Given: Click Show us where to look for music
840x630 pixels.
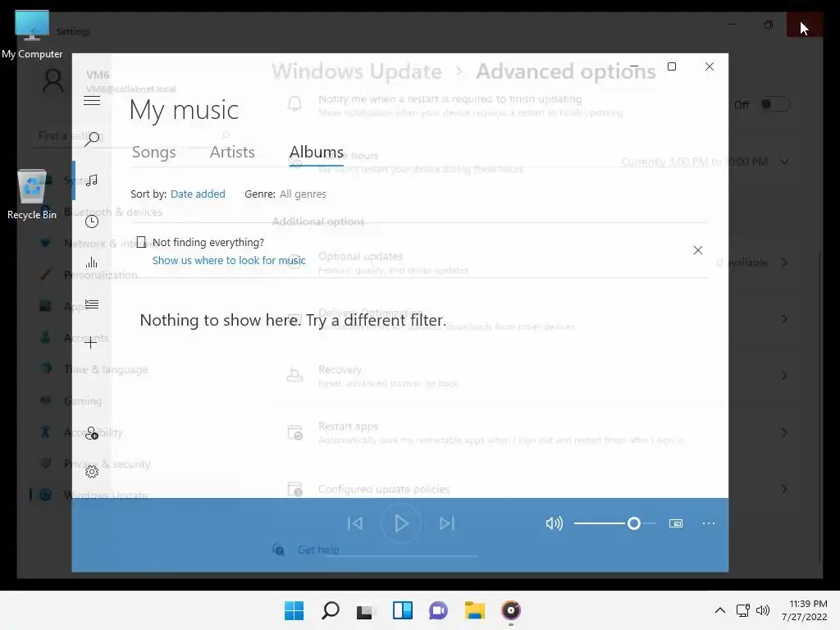Looking at the screenshot, I should click(229, 260).
